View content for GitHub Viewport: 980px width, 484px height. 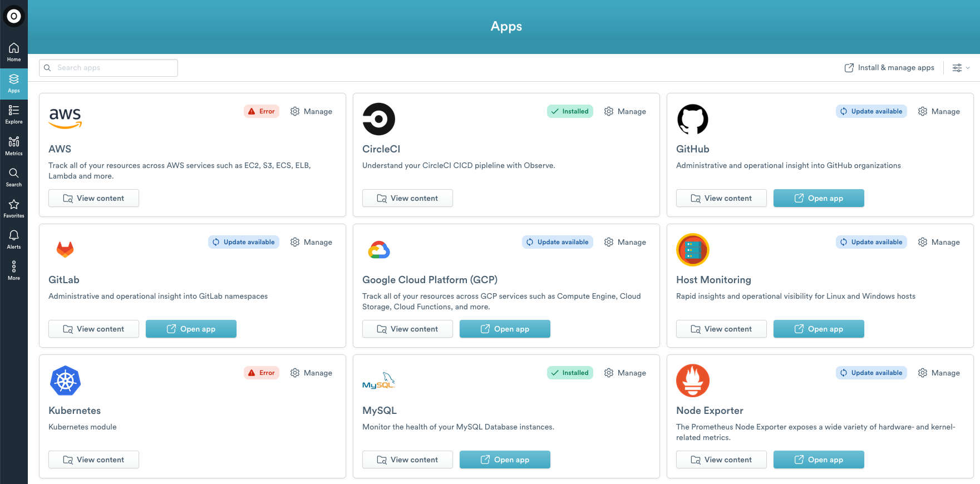click(721, 198)
